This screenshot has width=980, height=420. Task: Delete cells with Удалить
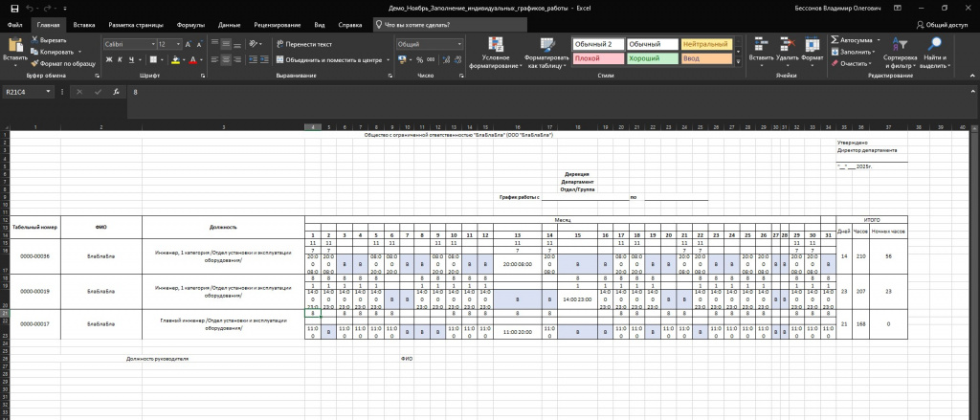788,50
